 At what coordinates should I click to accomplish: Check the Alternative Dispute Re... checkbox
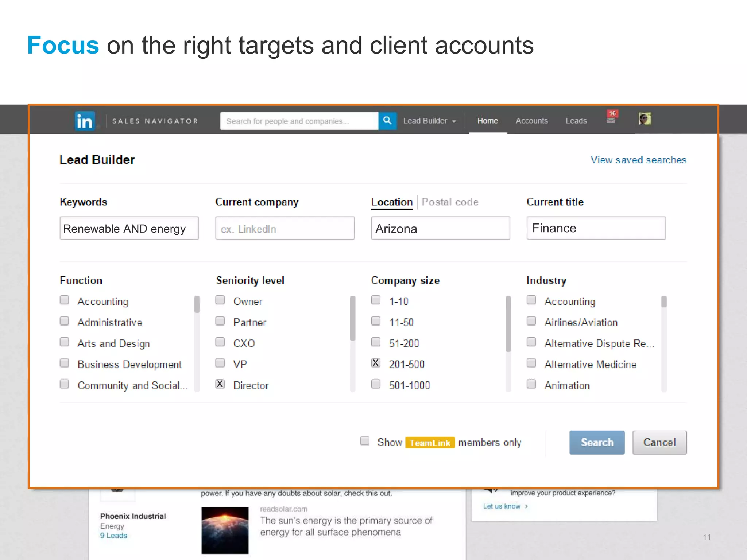click(x=531, y=342)
